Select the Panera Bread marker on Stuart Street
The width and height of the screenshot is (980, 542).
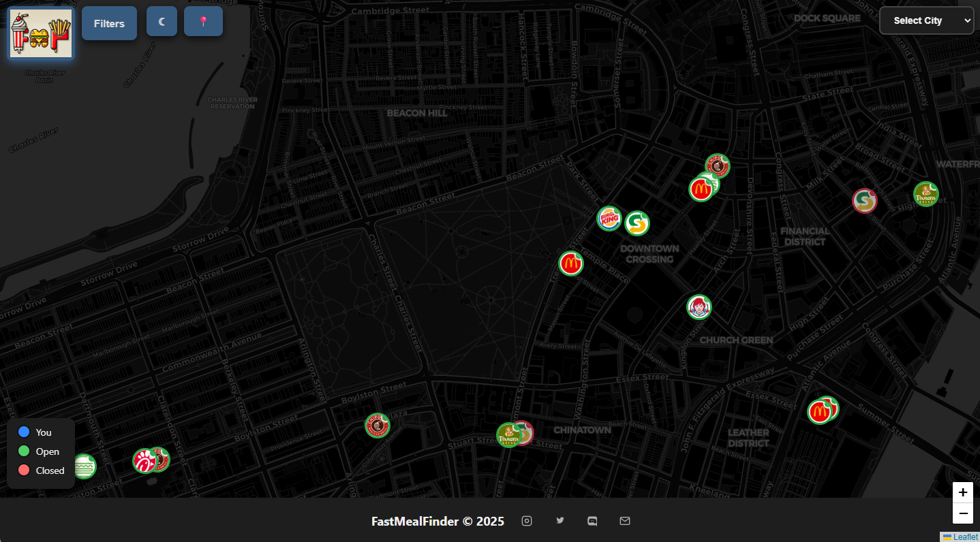point(508,435)
